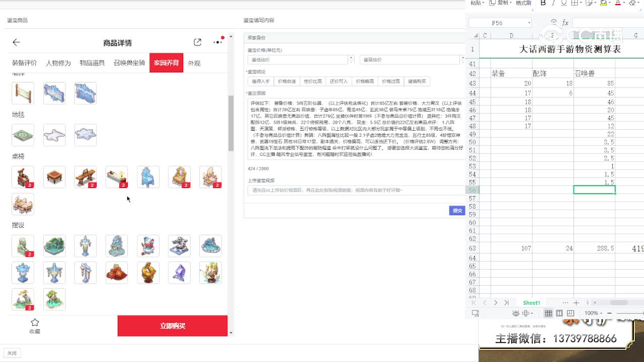The height and width of the screenshot is (362, 644).
Task: Open the 复制 copy dropdown arrow
Action: tap(512, 3)
